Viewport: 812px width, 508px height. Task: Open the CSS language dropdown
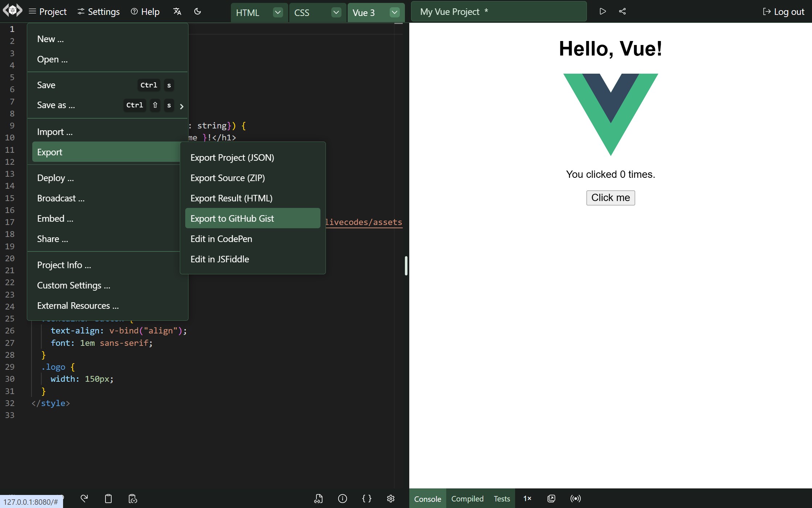336,12
